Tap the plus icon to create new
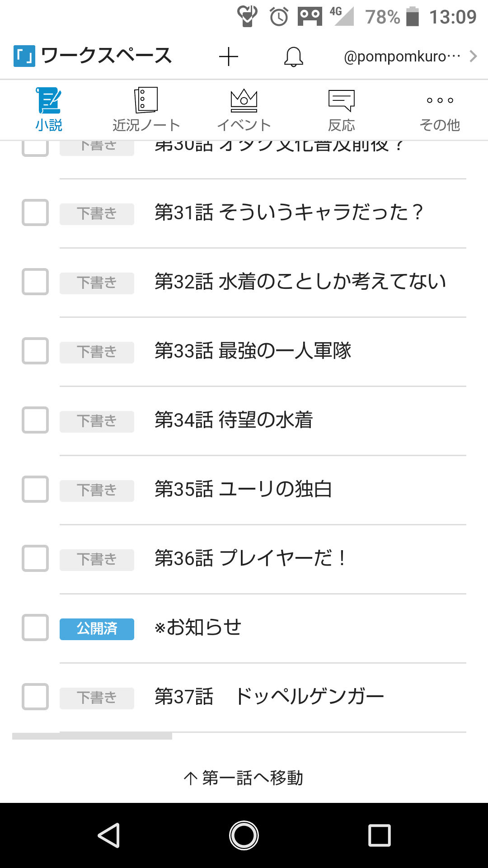The image size is (488, 868). [x=228, y=57]
